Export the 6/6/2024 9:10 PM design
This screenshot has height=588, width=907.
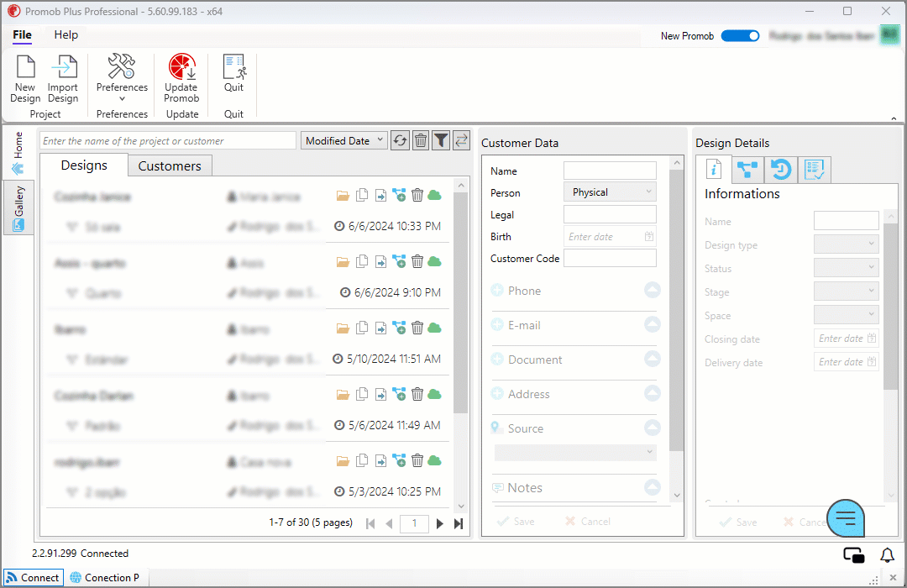tap(380, 262)
